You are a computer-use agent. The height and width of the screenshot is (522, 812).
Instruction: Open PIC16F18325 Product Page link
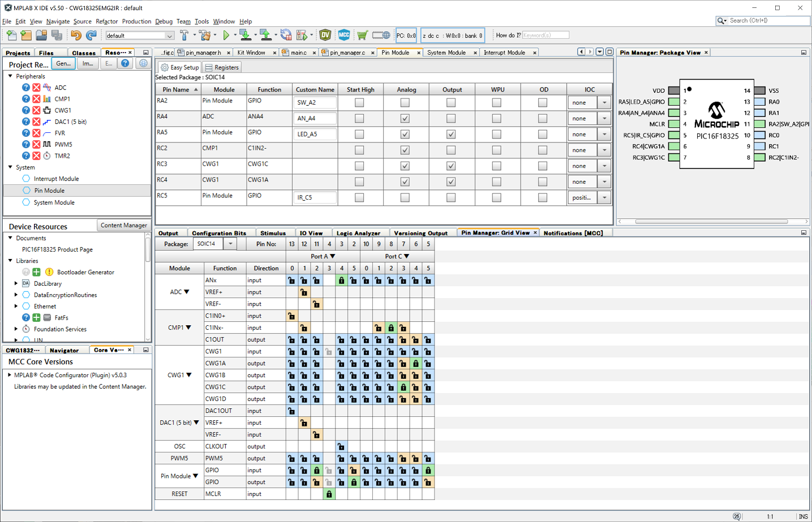[x=57, y=249]
